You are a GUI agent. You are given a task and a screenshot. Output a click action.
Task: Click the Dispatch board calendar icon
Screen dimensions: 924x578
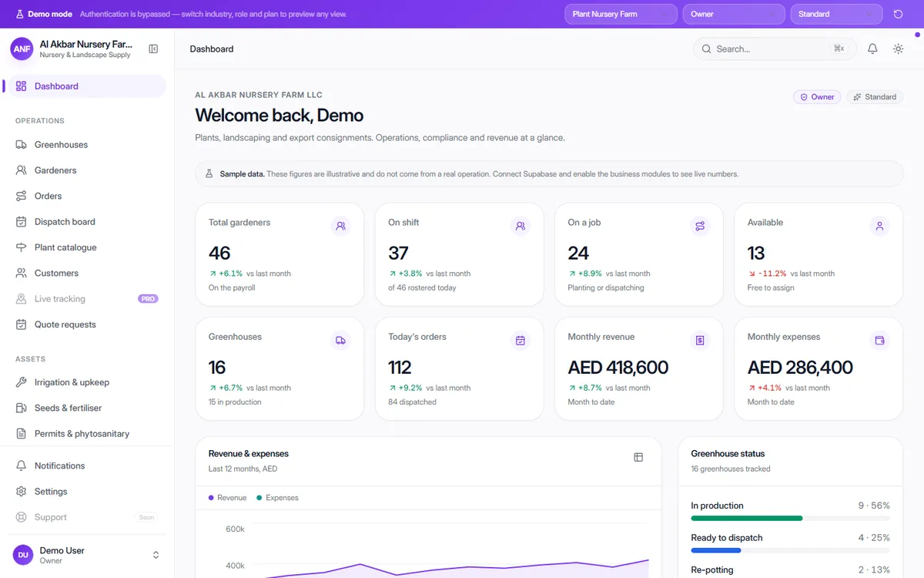pyautogui.click(x=21, y=222)
